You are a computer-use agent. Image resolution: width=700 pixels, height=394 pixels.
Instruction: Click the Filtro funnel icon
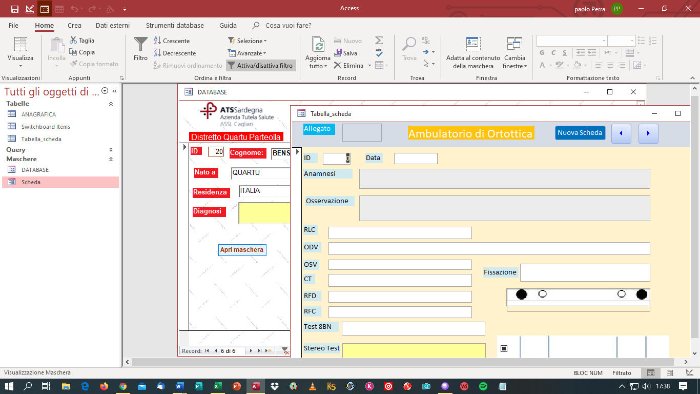point(140,48)
